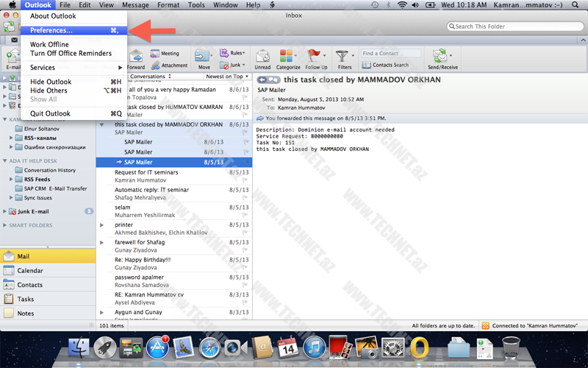This screenshot has height=368, width=588.
Task: Create a Meeting from the toolbar
Action: (x=165, y=53)
